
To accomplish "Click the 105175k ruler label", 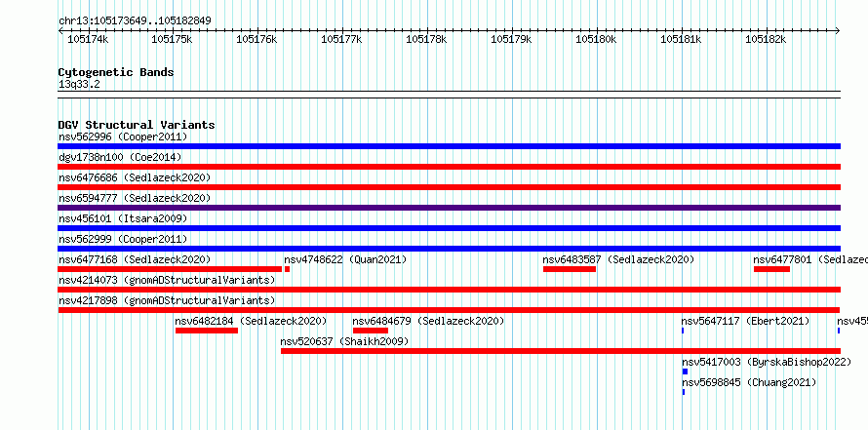I will (x=172, y=39).
